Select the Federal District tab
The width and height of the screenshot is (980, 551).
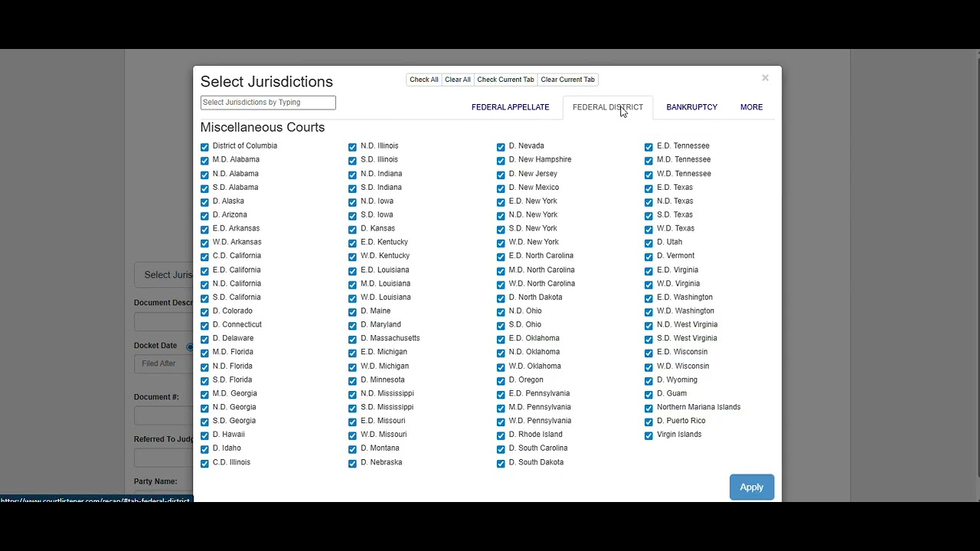(x=608, y=107)
